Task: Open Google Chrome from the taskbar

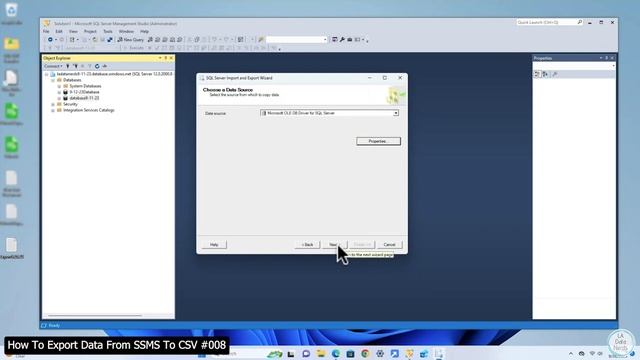Action: point(365,353)
